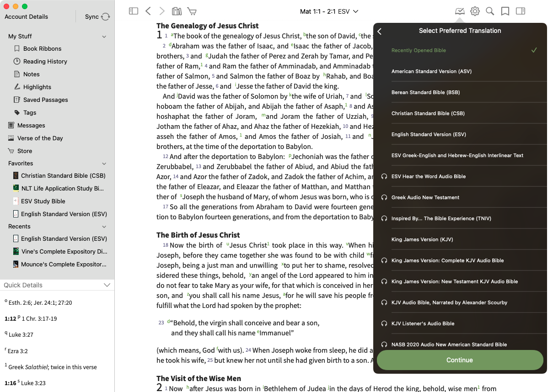This screenshot has height=392, width=553.
Task: Click the Sync refresh icon
Action: tap(106, 17)
